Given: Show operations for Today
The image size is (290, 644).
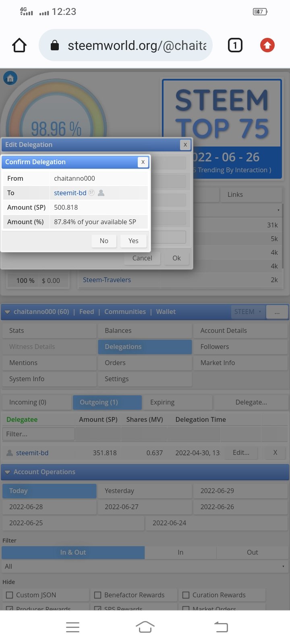Looking at the screenshot, I should [49, 491].
